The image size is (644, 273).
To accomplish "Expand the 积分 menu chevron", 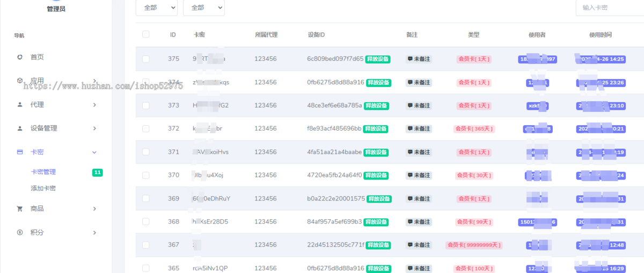I will coord(95,233).
